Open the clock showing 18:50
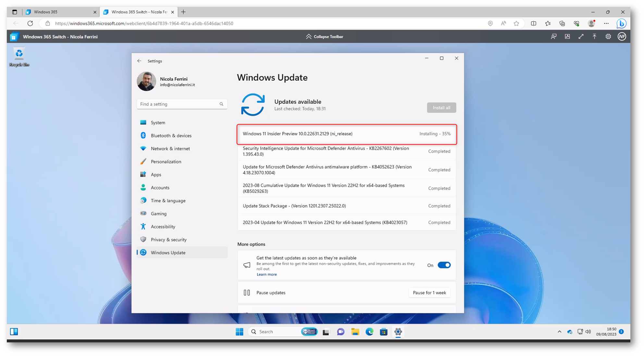Viewport: 644px width, 356px height. click(606, 332)
